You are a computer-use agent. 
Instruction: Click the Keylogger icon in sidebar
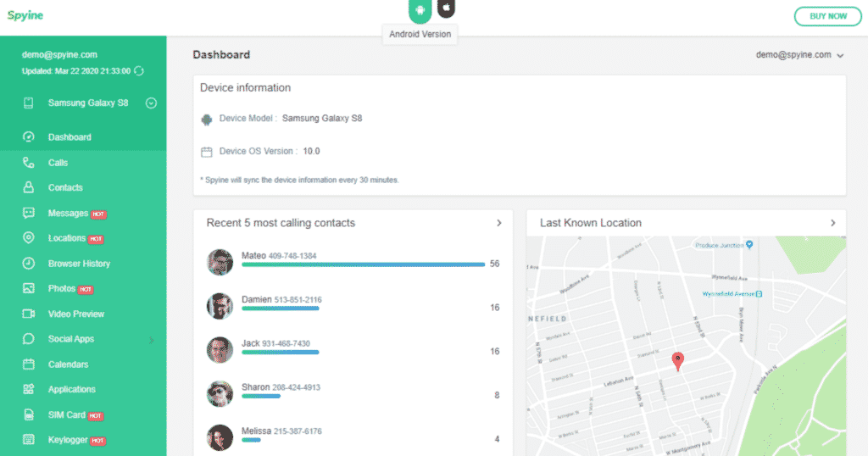(x=29, y=440)
